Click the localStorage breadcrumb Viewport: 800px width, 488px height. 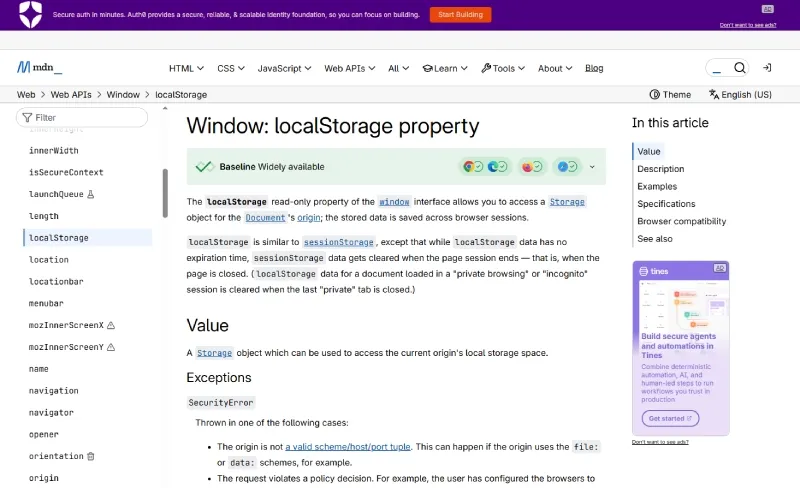pyautogui.click(x=181, y=94)
